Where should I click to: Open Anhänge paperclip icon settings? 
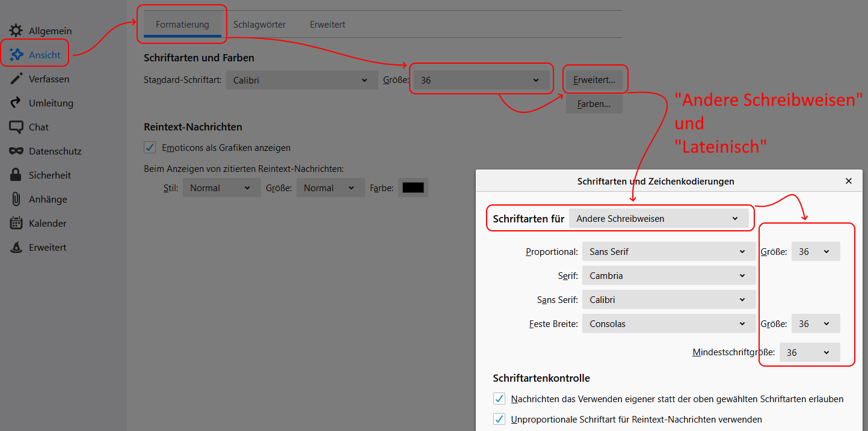pos(16,199)
